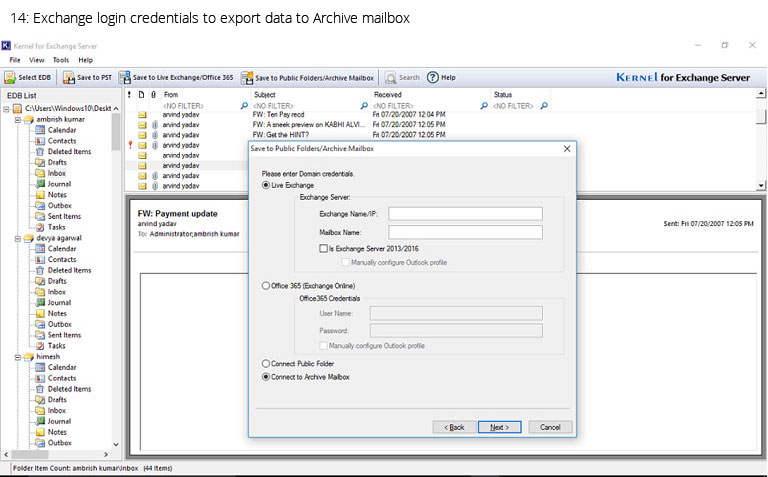Click the attachment column header icon

pos(153,95)
